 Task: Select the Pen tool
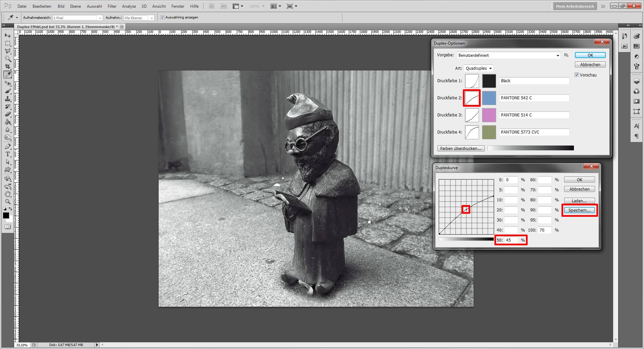tap(7, 146)
